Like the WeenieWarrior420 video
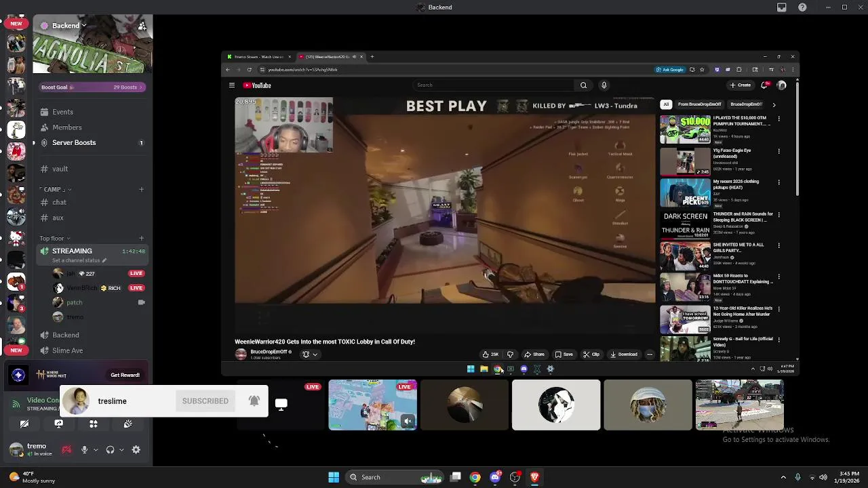This screenshot has width=868, height=488. [x=490, y=354]
